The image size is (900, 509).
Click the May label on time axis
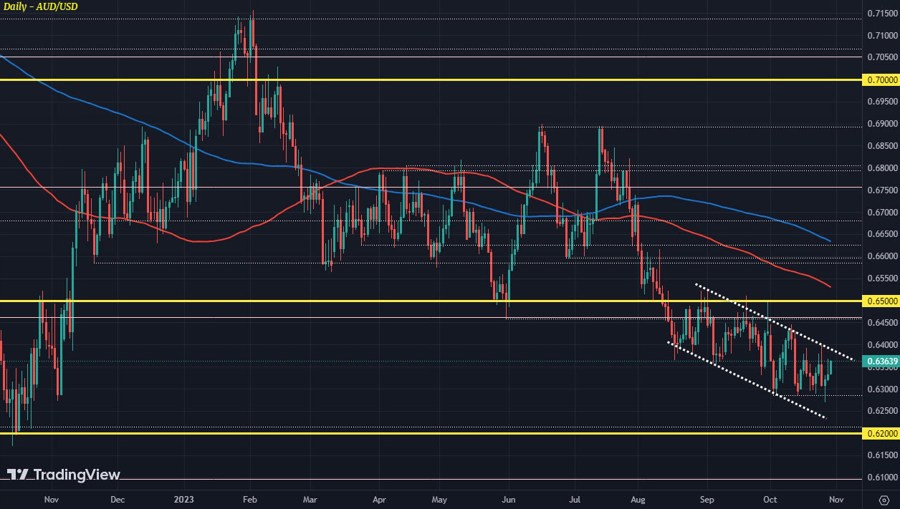click(x=439, y=500)
